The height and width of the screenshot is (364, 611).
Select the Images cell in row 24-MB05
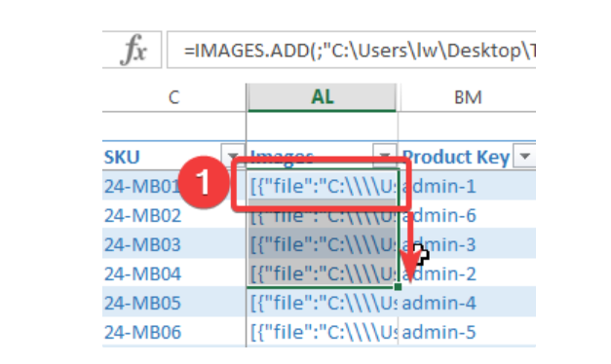(323, 303)
